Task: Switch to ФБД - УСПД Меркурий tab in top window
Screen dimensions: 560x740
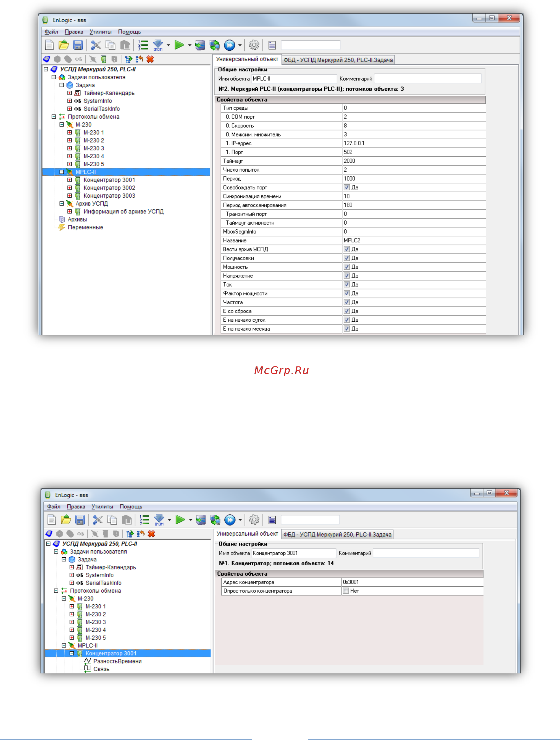Action: tap(338, 60)
